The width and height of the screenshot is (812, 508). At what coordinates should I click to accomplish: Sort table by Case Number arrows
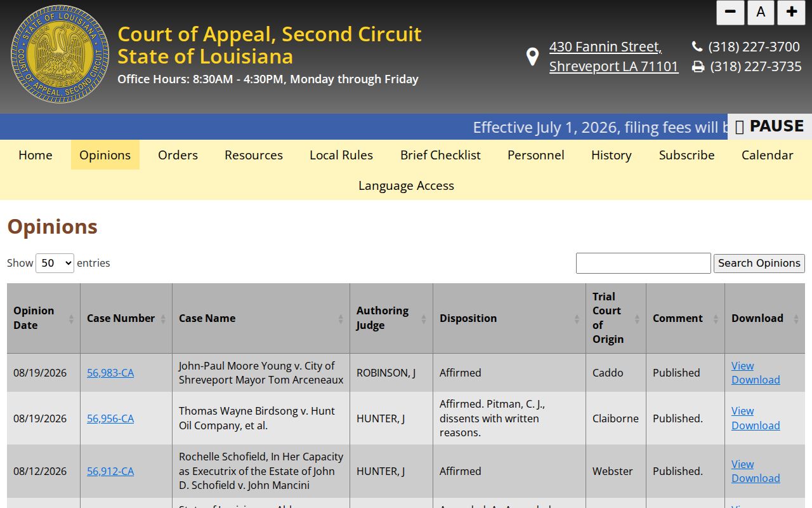coord(163,319)
